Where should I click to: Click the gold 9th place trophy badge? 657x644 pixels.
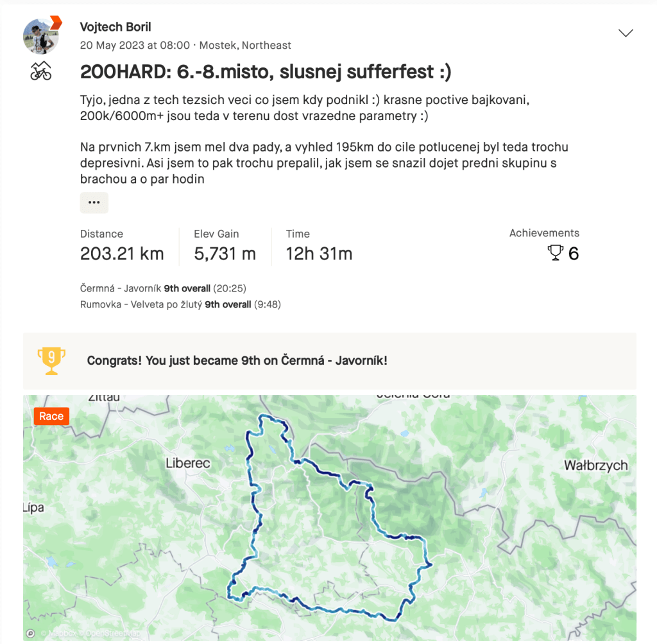pyautogui.click(x=51, y=360)
